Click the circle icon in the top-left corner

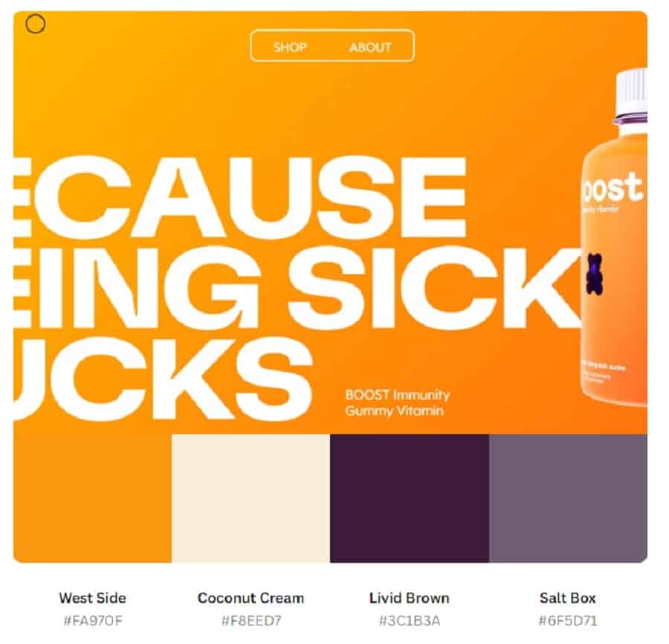point(36,24)
